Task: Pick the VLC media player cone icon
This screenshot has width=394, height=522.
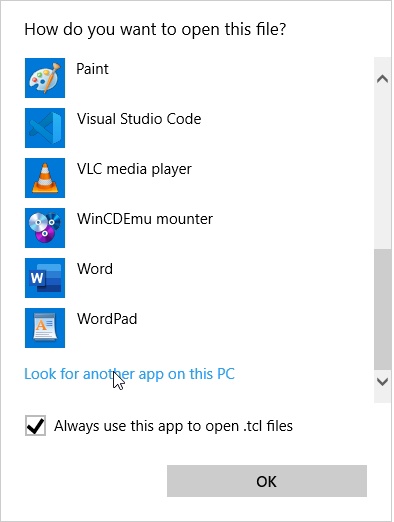Action: (45, 178)
